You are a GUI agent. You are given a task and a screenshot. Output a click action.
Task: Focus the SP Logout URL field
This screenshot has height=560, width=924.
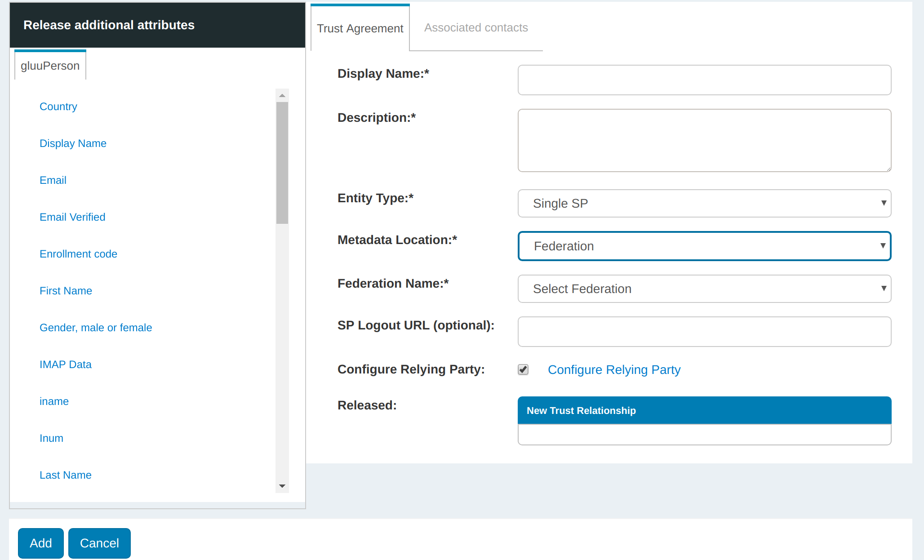[x=704, y=332]
